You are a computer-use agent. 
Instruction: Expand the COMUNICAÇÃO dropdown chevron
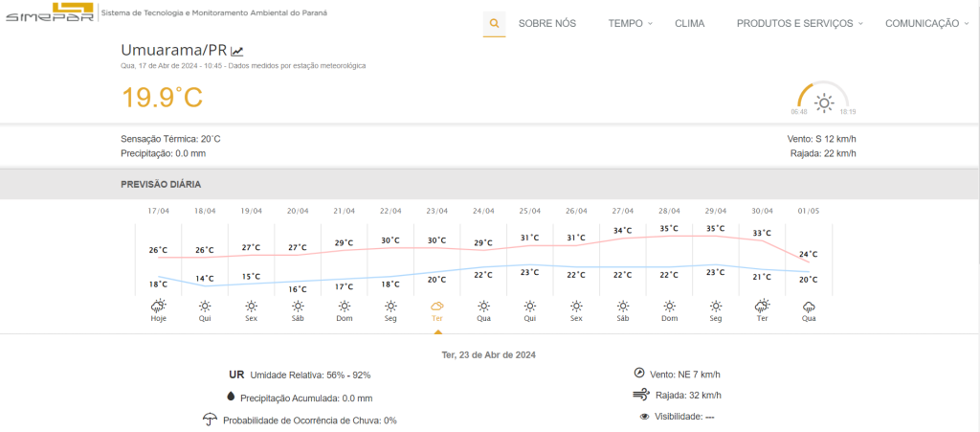(x=968, y=23)
